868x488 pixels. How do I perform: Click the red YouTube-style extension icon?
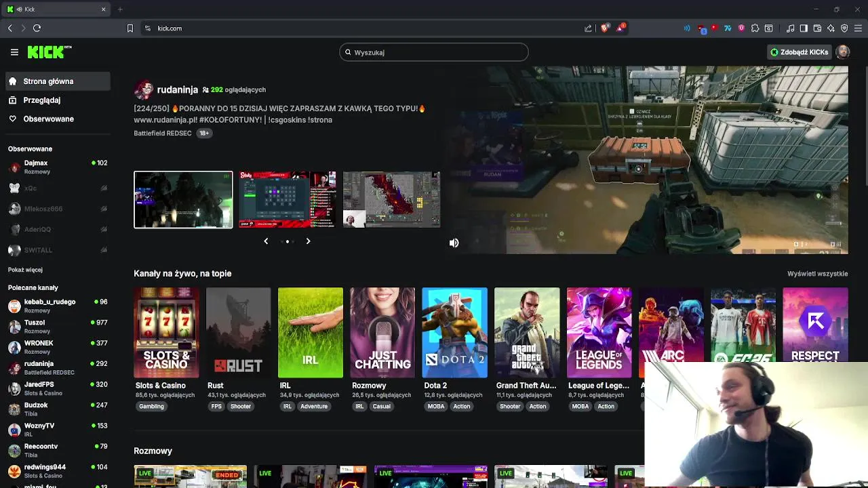tap(714, 28)
